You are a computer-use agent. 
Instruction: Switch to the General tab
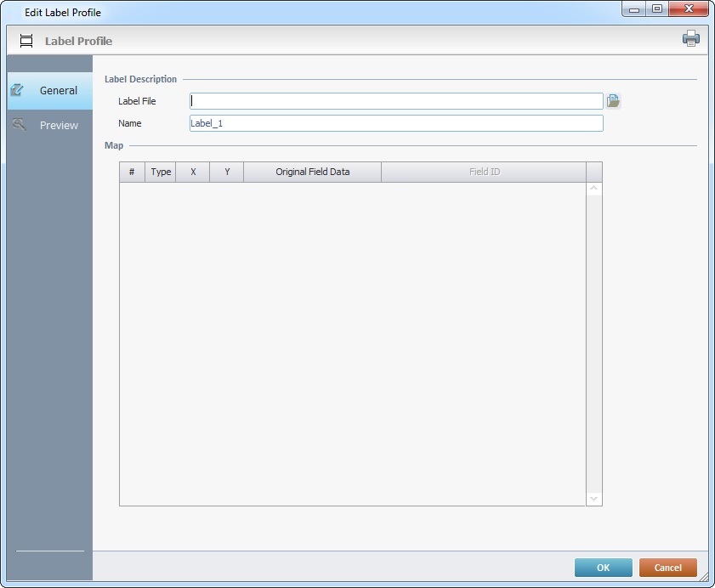pyautogui.click(x=58, y=91)
